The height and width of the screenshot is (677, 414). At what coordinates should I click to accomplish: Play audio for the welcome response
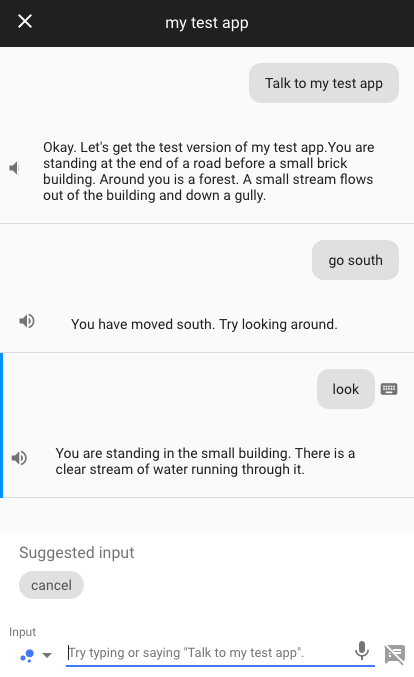pyautogui.click(x=14, y=168)
